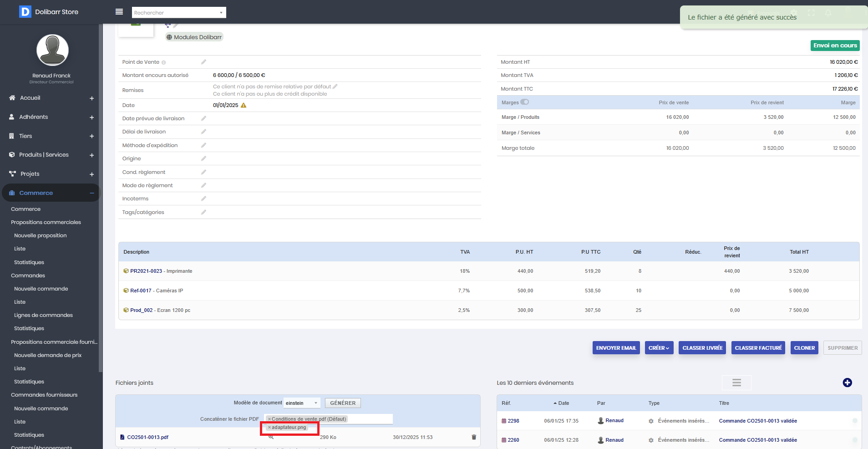Viewport: 868px width, 449px height.
Task: Click the ENVOYER EMAIL button
Action: pos(616,348)
